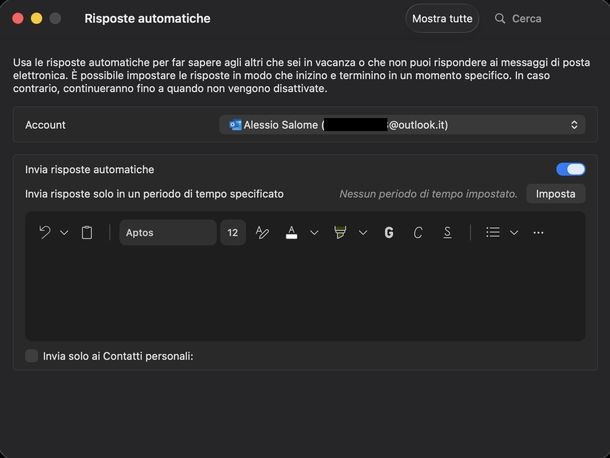This screenshot has height=458, width=610.
Task: Close the window with red button
Action: point(18,18)
